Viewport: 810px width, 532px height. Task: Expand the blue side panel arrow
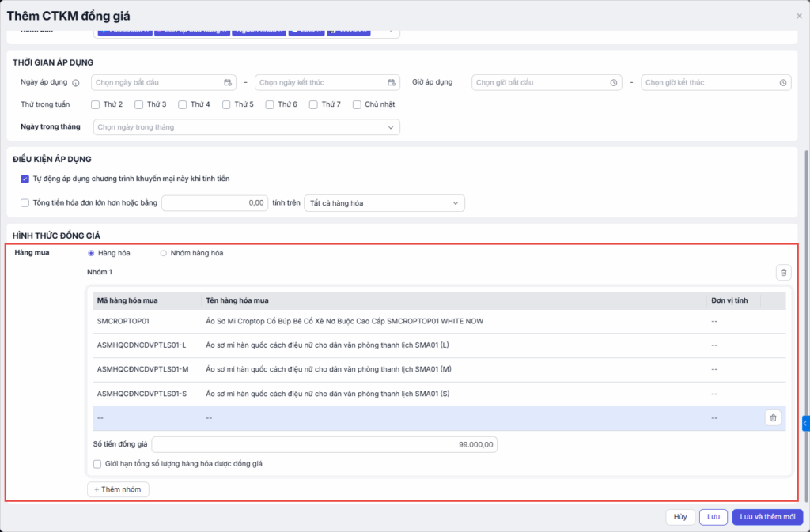point(805,424)
